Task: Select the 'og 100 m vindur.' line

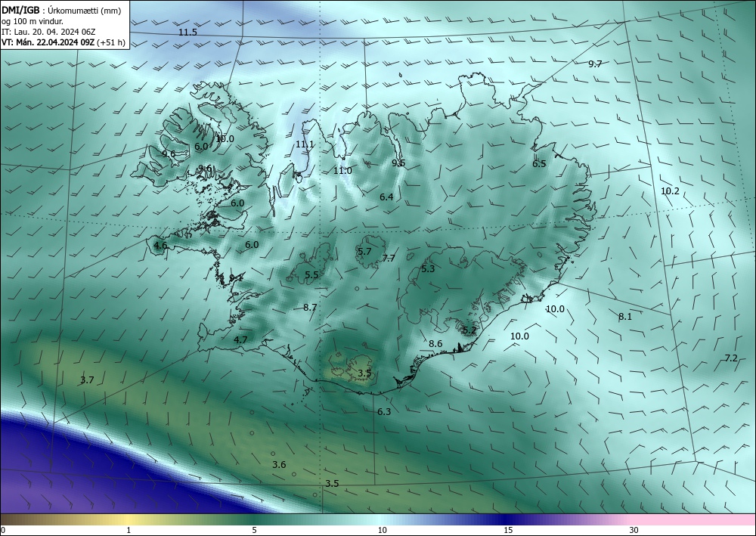Action: click(33, 21)
